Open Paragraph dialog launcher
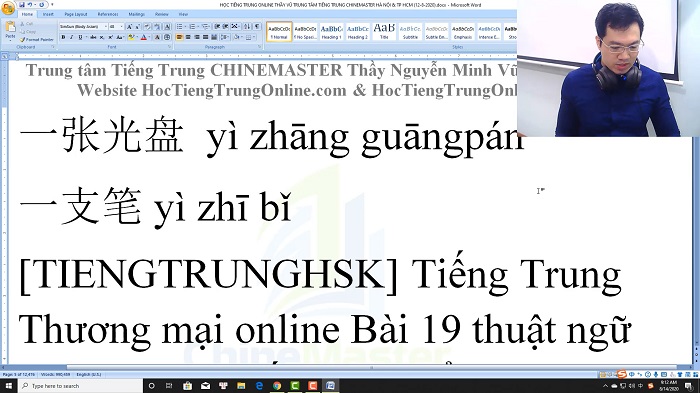 tap(259, 46)
